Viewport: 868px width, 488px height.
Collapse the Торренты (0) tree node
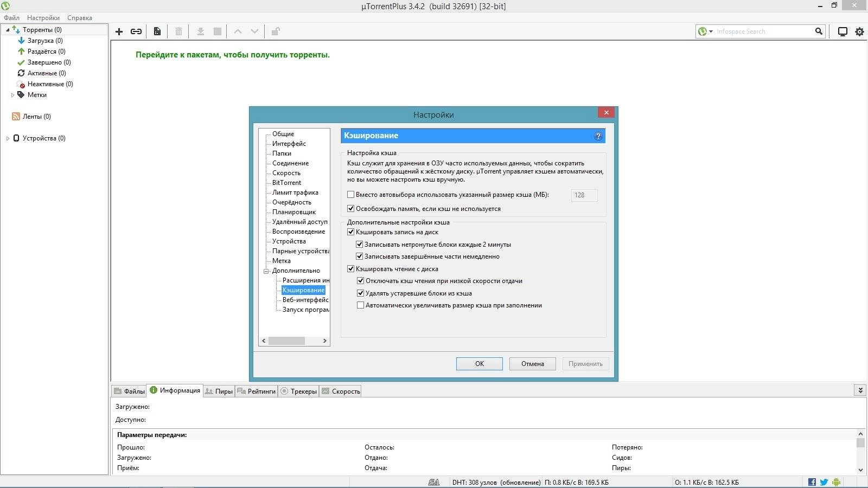pos(7,30)
